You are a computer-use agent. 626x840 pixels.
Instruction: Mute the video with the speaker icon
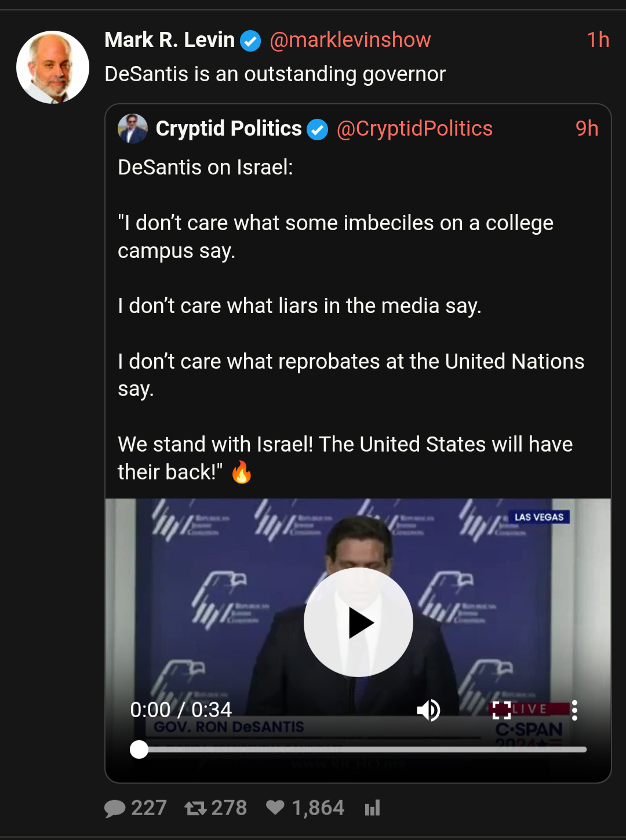(428, 710)
